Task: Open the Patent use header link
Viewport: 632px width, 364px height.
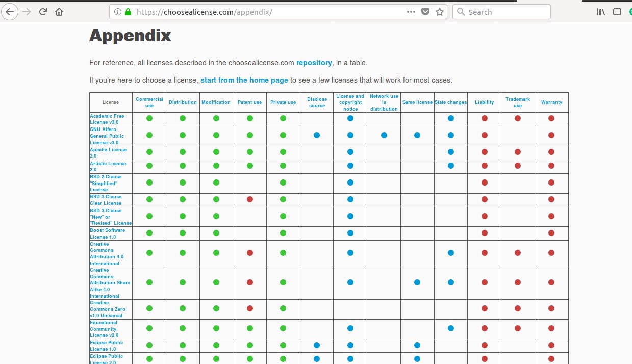Action: [249, 102]
